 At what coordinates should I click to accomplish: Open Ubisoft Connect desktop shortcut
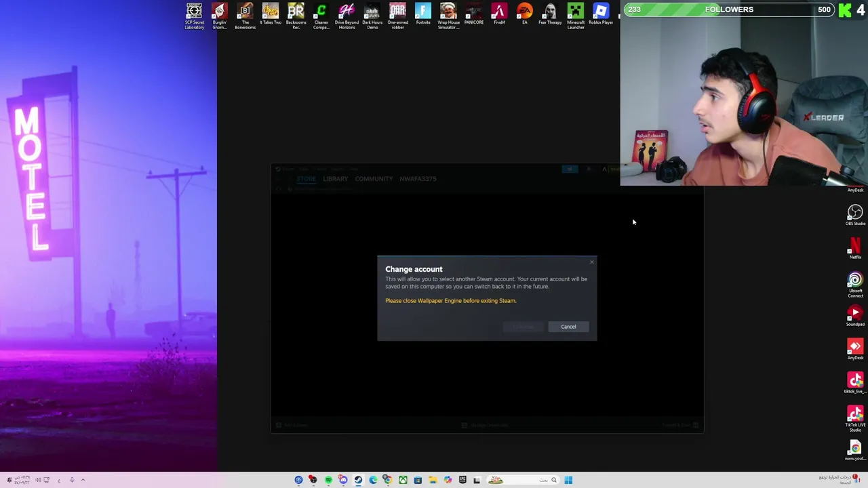pos(855,285)
